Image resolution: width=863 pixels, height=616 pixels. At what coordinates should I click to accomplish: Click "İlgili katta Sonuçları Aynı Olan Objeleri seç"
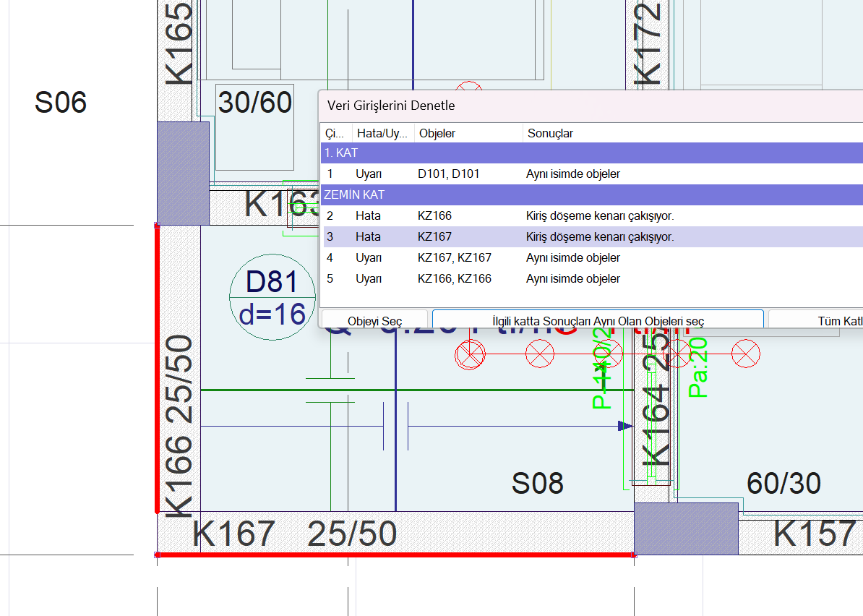(x=598, y=320)
